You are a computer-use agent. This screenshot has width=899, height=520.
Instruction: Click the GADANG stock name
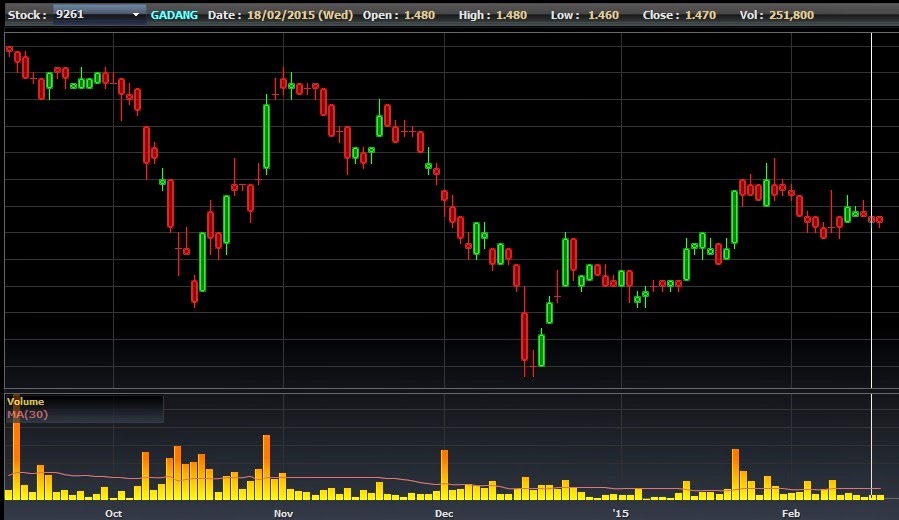[174, 15]
